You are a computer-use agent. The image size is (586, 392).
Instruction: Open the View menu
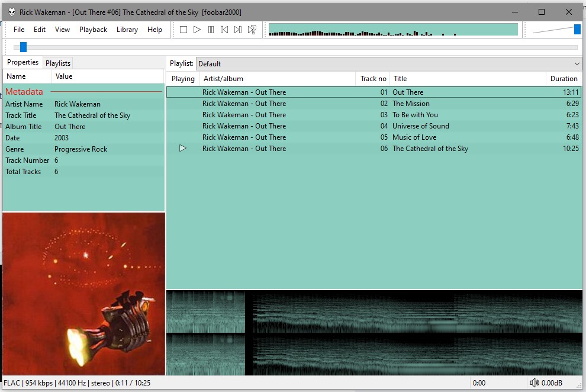tap(62, 30)
